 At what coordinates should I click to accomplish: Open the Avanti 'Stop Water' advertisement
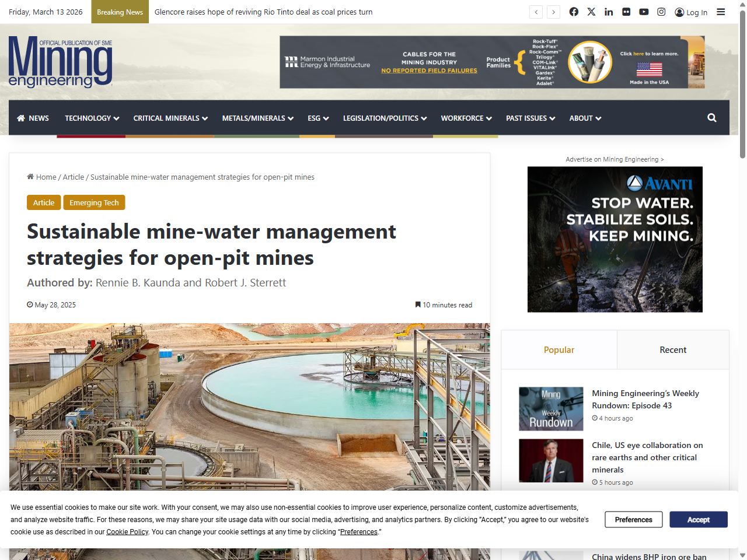point(615,239)
